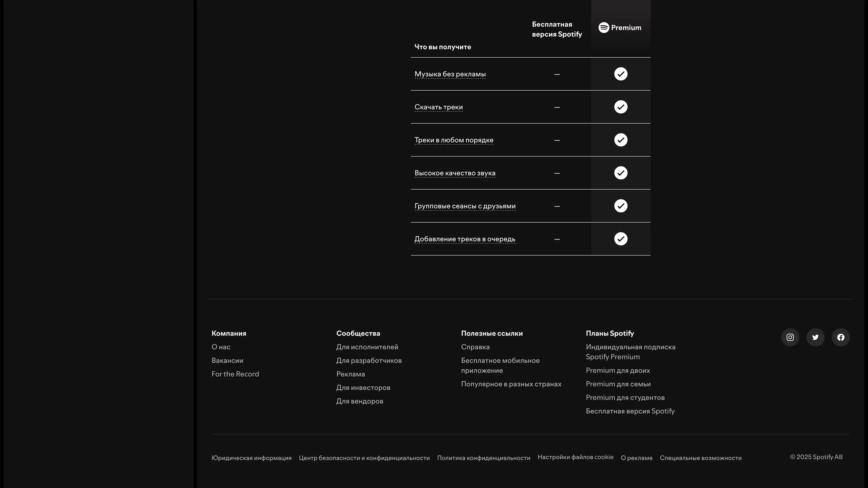Open the Справка help link
The height and width of the screenshot is (488, 868).
coord(475,347)
